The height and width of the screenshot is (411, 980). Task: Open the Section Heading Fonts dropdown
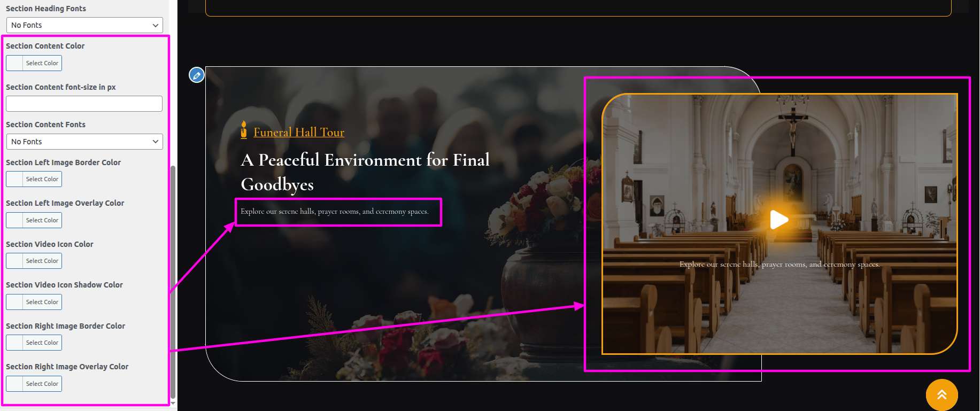pyautogui.click(x=84, y=25)
